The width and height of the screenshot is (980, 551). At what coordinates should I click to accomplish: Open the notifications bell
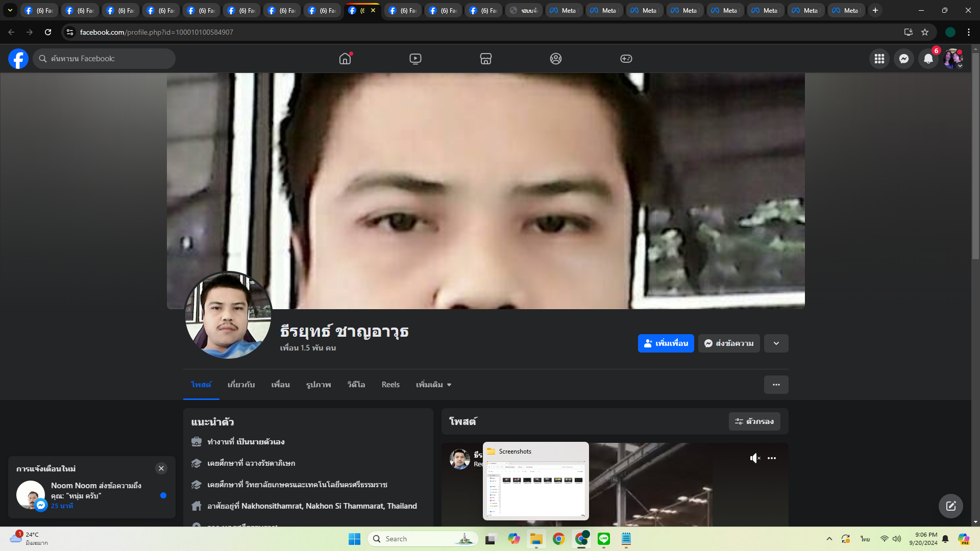click(x=928, y=59)
